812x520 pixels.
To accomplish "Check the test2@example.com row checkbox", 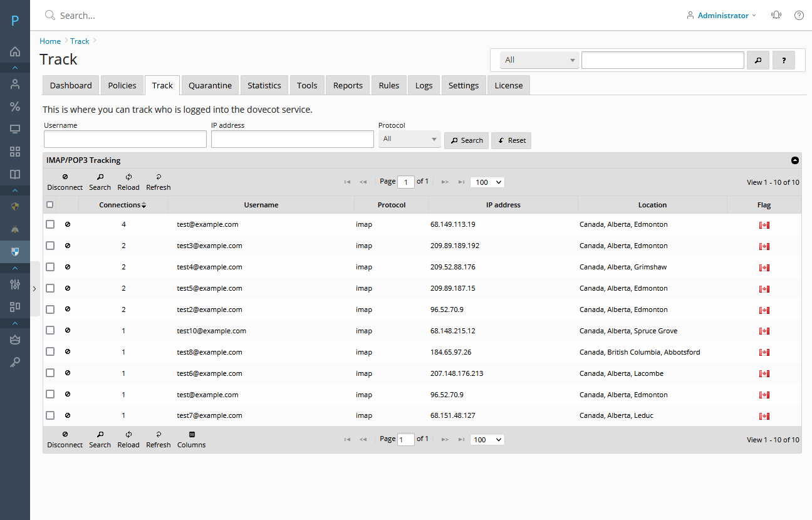I will click(x=50, y=309).
